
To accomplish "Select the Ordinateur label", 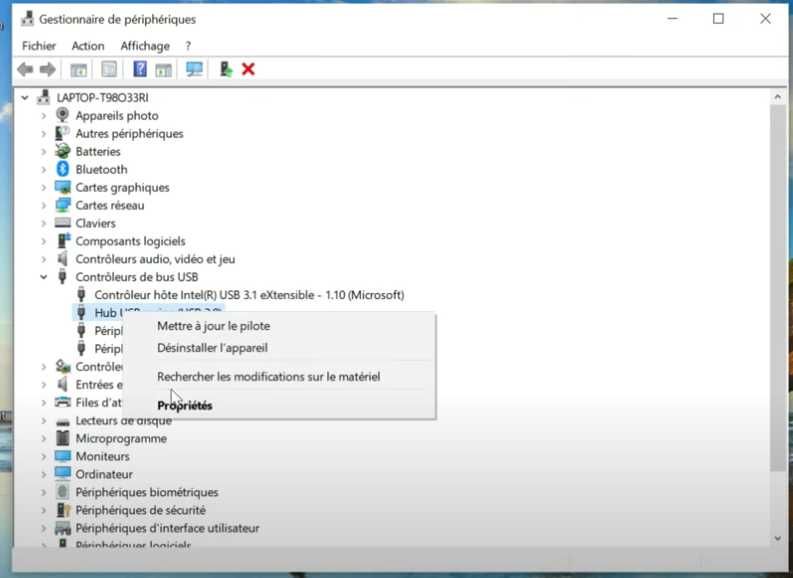I will [104, 474].
